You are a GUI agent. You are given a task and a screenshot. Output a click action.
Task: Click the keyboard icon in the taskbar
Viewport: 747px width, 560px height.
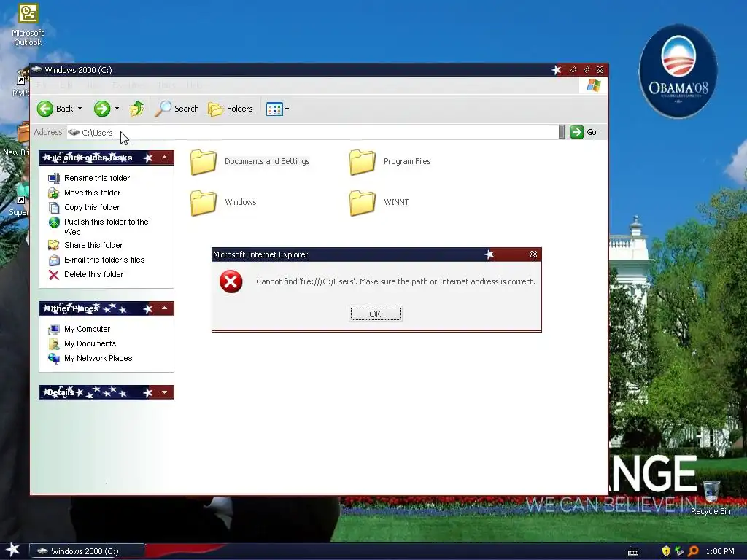click(x=633, y=552)
